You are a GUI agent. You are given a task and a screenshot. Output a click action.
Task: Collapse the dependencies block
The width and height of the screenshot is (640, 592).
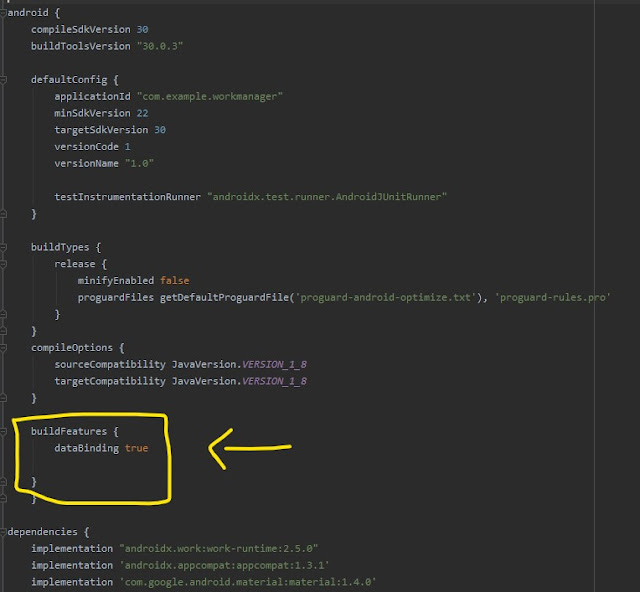click(4, 532)
